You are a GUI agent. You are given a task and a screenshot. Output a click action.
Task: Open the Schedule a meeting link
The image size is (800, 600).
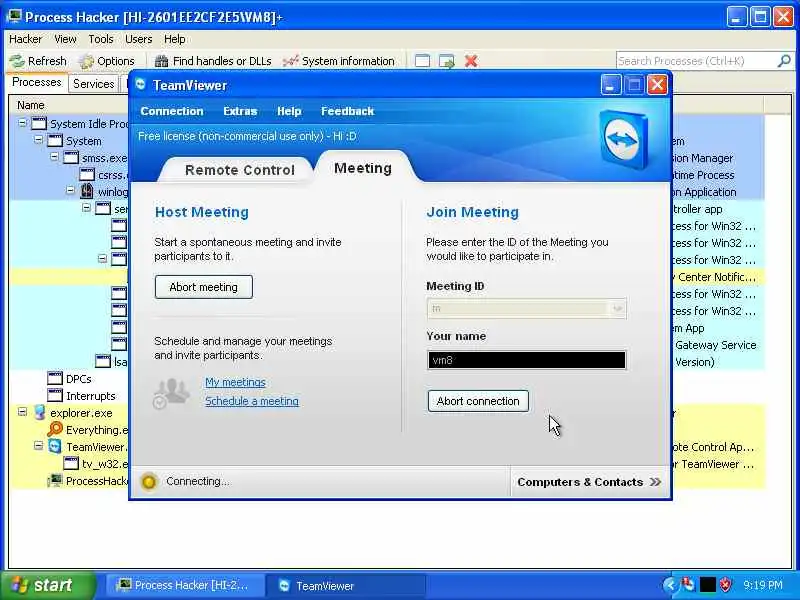click(252, 401)
